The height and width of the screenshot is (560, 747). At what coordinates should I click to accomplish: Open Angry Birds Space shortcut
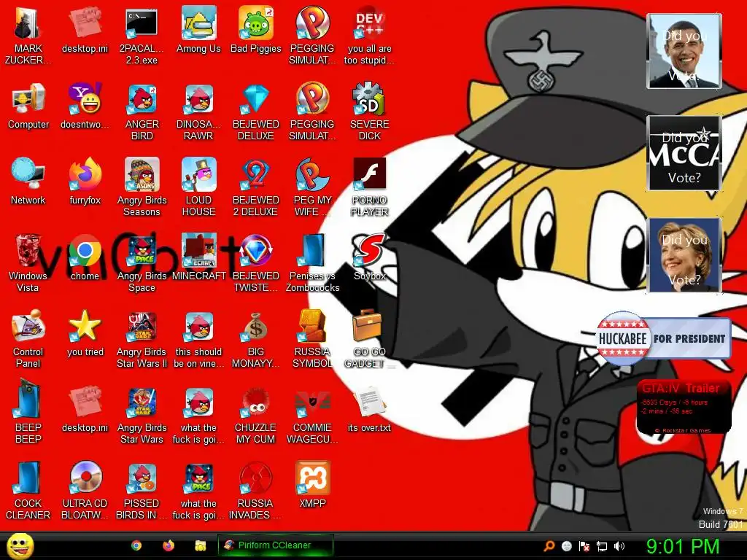point(142,262)
